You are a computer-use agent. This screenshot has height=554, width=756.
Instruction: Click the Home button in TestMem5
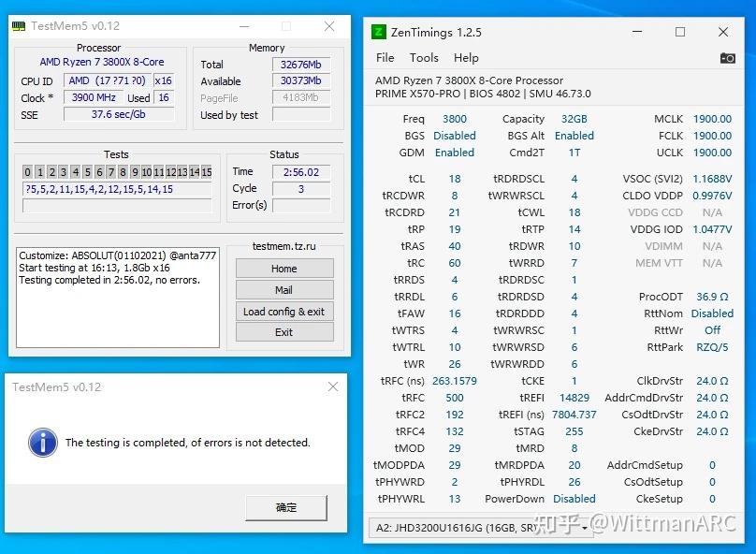(283, 269)
